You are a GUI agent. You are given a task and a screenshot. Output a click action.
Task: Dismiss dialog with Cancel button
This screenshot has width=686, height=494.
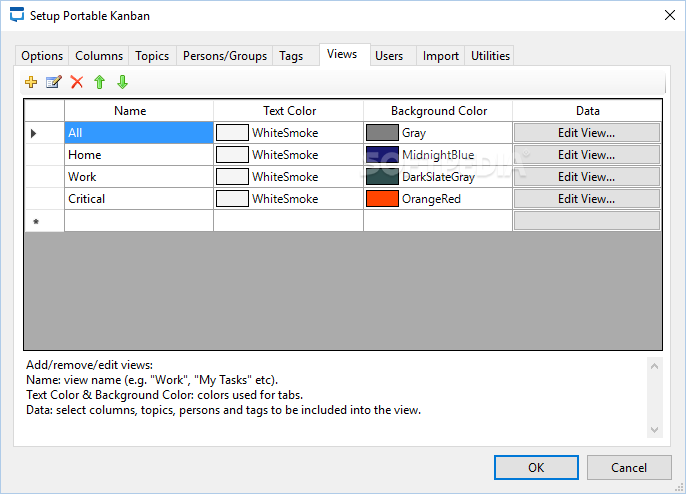pyautogui.click(x=629, y=467)
